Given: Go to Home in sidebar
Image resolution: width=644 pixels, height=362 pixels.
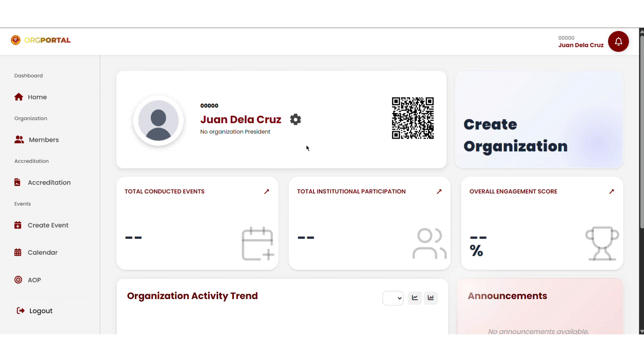Looking at the screenshot, I should point(37,97).
